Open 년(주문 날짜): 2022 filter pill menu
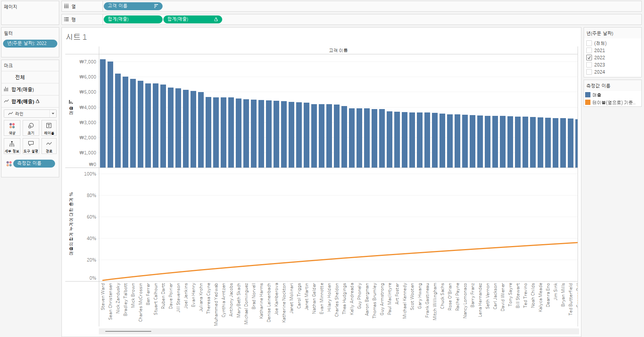Image resolution: width=644 pixels, height=337 pixels. tap(30, 43)
